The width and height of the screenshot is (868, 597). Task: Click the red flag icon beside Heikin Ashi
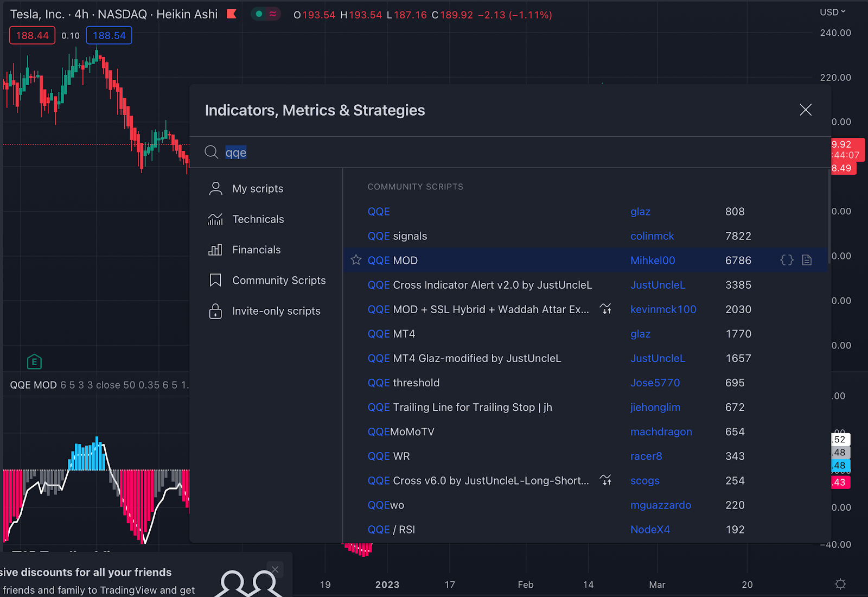pos(231,14)
